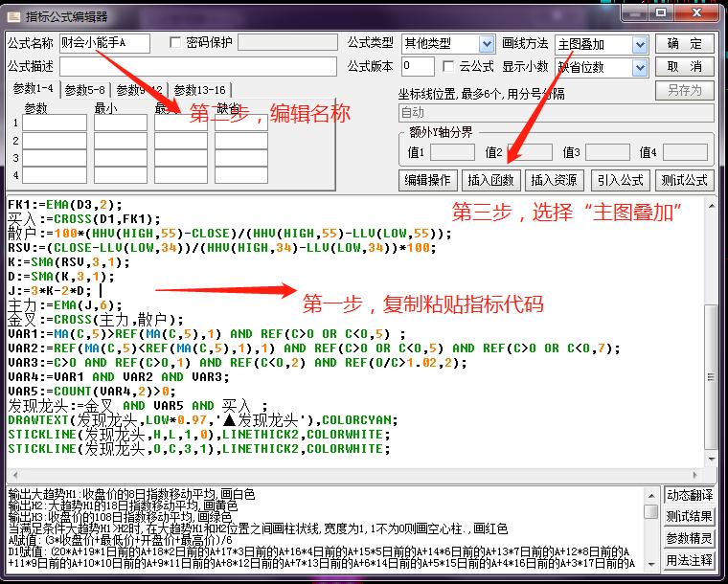Click the 插入资源 button
Image resolution: width=728 pixels, height=584 pixels.
(555, 180)
